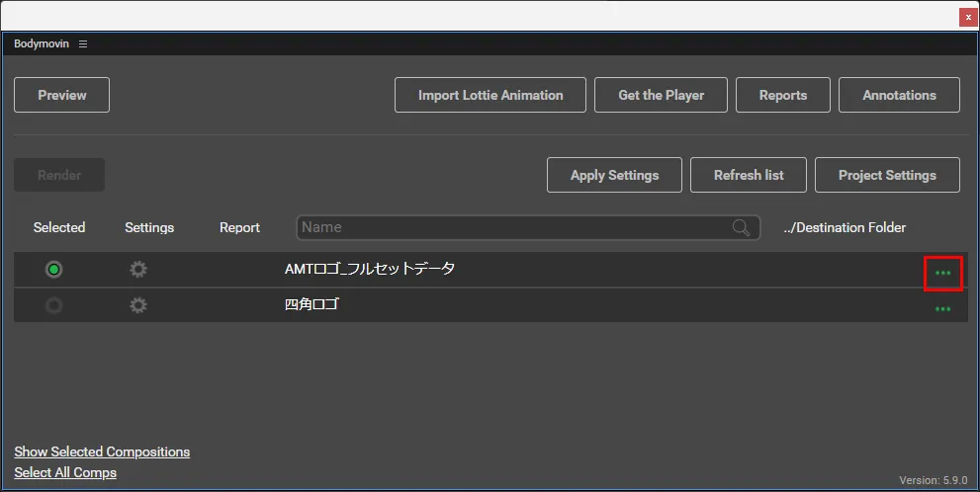Open Get the Player
Viewport: 980px width, 492px height.
click(x=661, y=95)
